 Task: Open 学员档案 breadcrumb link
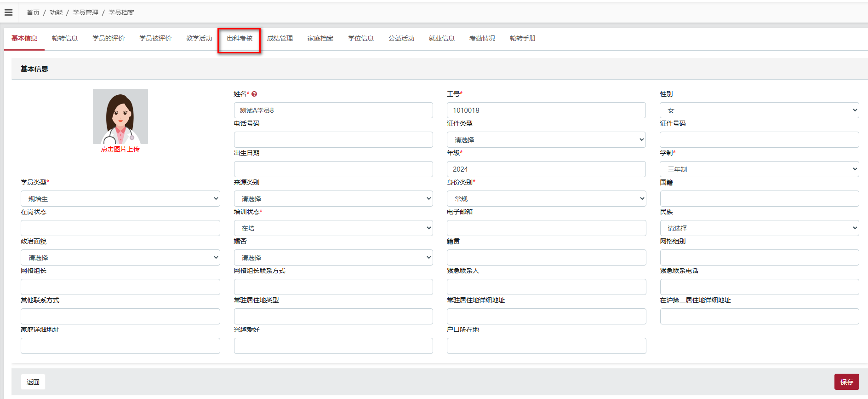coord(121,12)
